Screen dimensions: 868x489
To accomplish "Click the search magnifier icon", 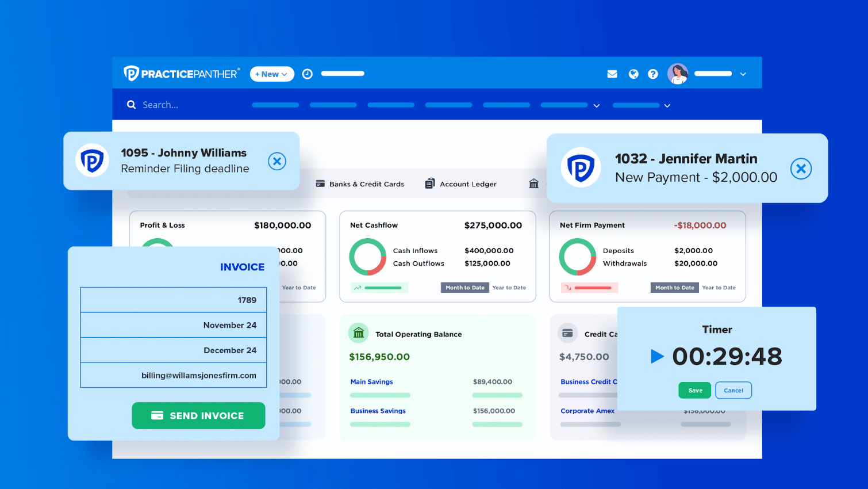I will 131,105.
